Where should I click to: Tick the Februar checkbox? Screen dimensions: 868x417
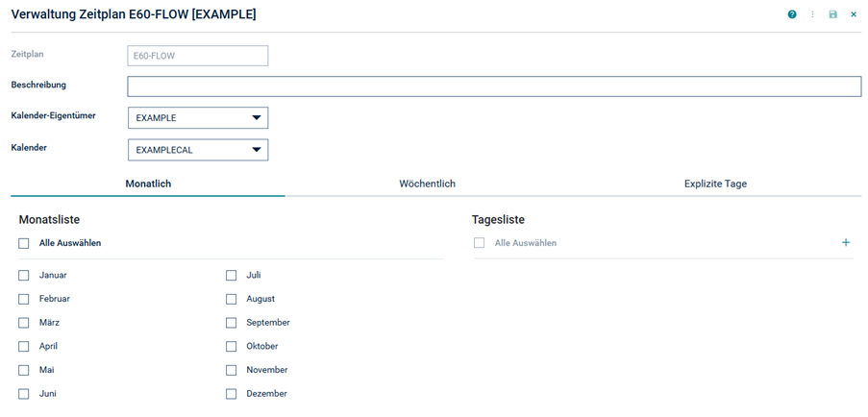(24, 299)
